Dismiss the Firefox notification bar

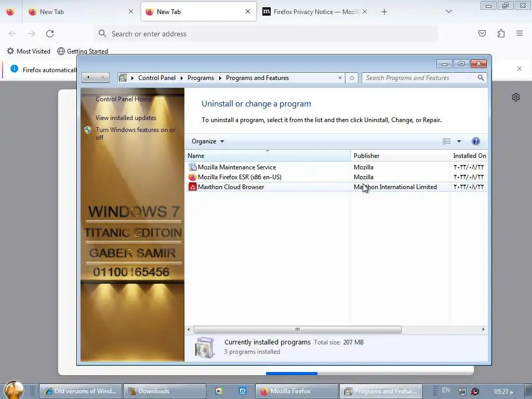pyautogui.click(x=520, y=69)
